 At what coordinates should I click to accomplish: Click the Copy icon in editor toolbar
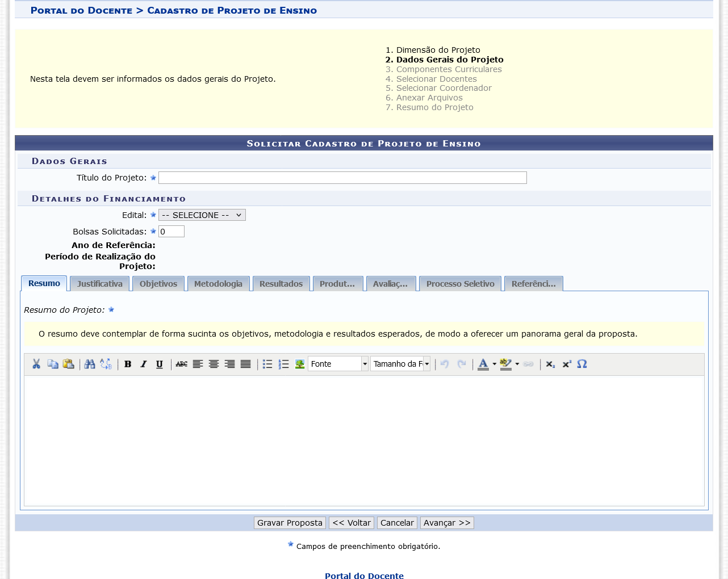(x=53, y=364)
